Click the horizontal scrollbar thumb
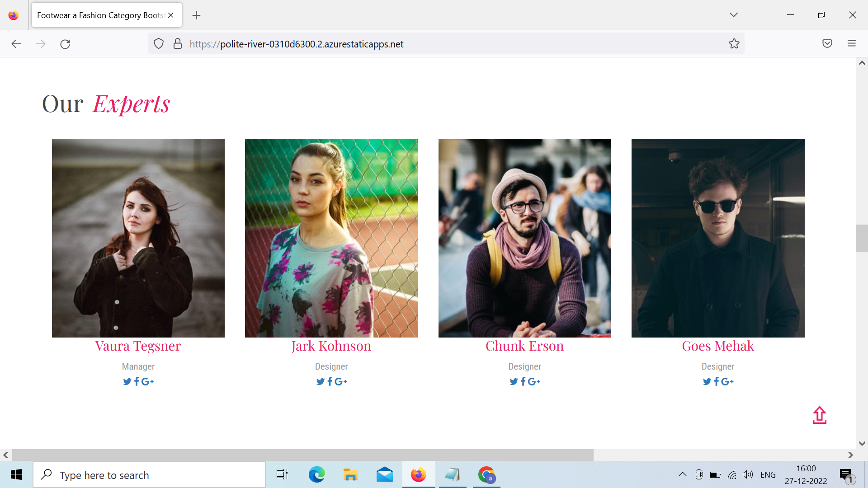Image resolution: width=868 pixels, height=488 pixels. click(x=302, y=455)
